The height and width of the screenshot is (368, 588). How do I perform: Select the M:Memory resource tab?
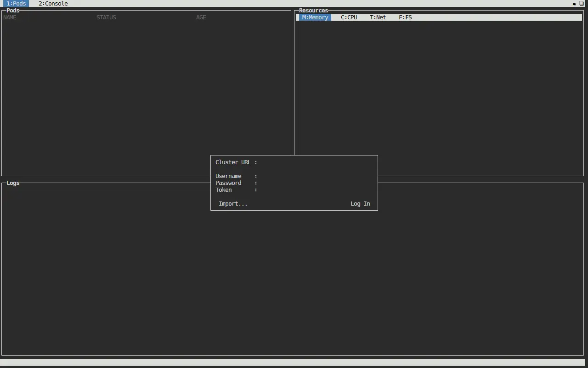(315, 17)
